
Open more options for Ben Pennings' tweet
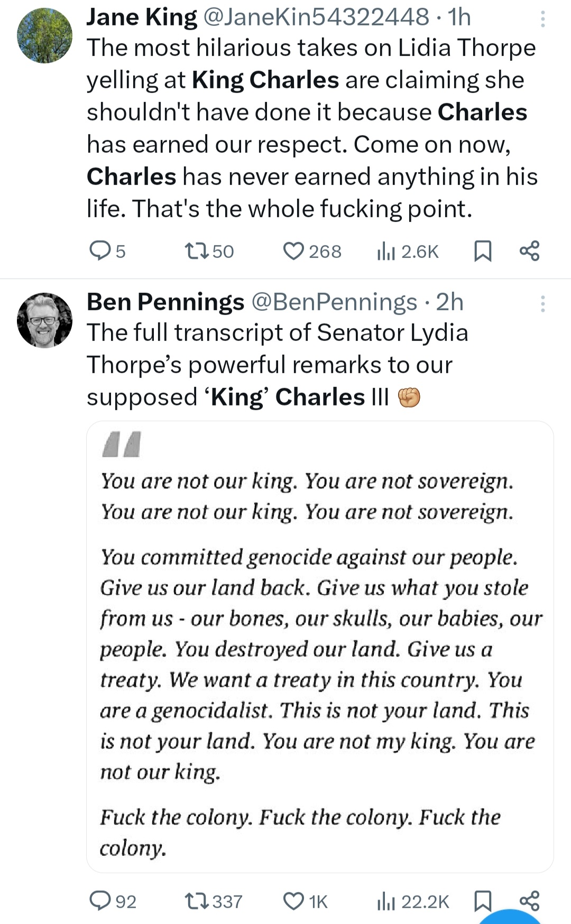tap(542, 304)
